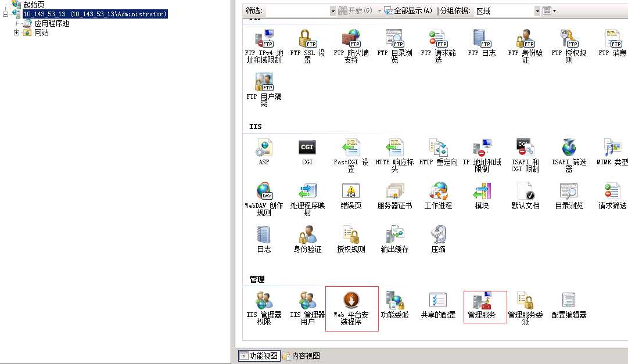
Task: Open 共享的配置 feature
Action: (438, 305)
